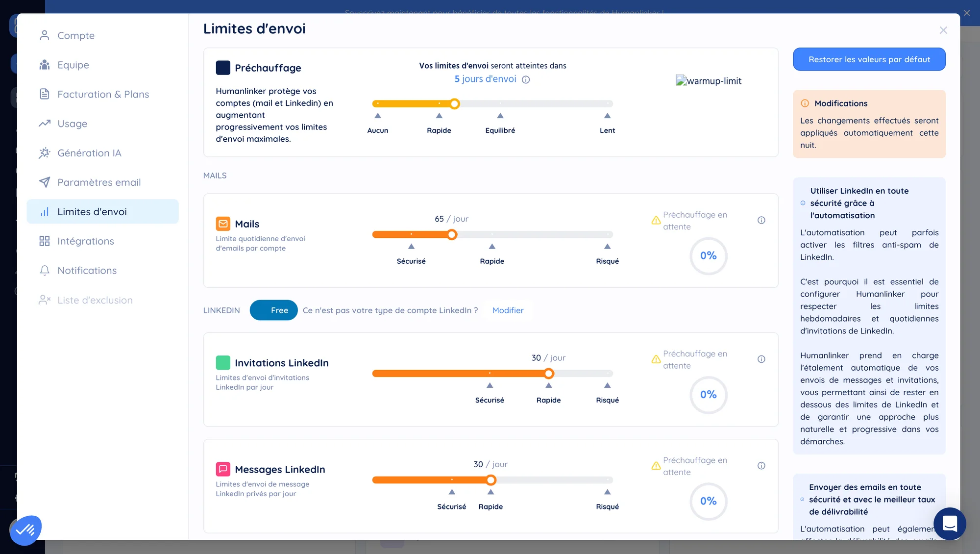Set Mails limit to Risqué marker
Screen dimensions: 980x554
point(608,247)
